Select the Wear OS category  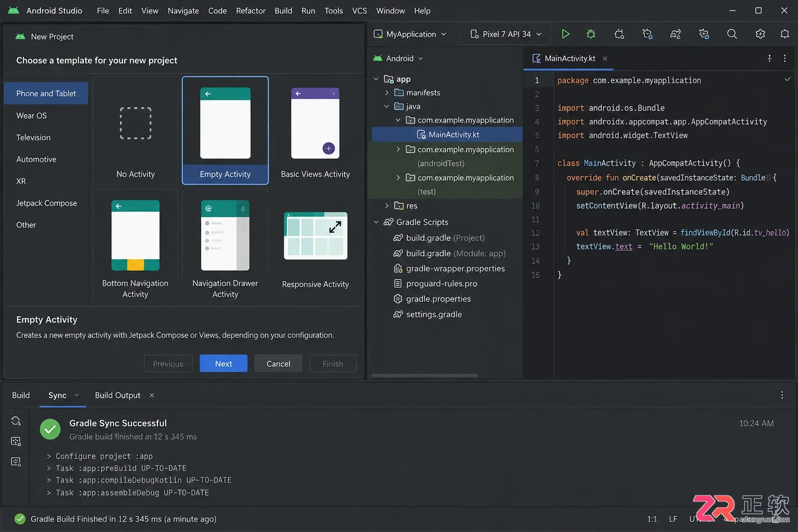tap(46, 115)
